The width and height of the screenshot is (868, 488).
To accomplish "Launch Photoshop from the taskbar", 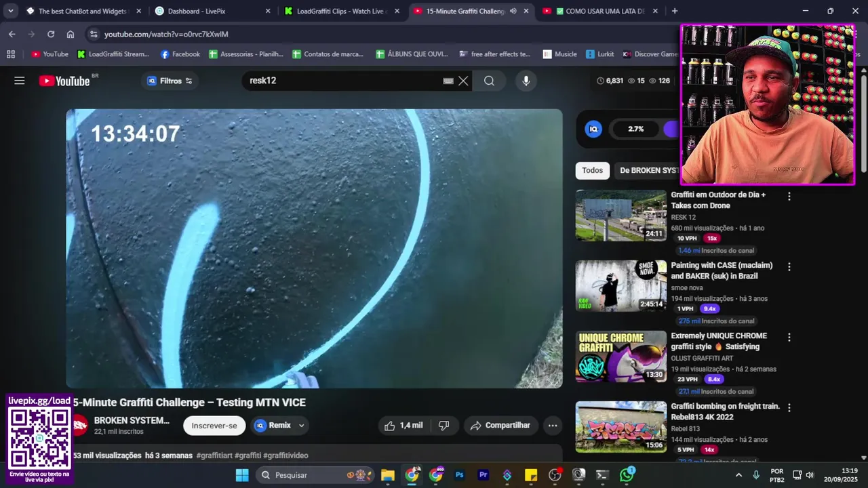I will 460,475.
